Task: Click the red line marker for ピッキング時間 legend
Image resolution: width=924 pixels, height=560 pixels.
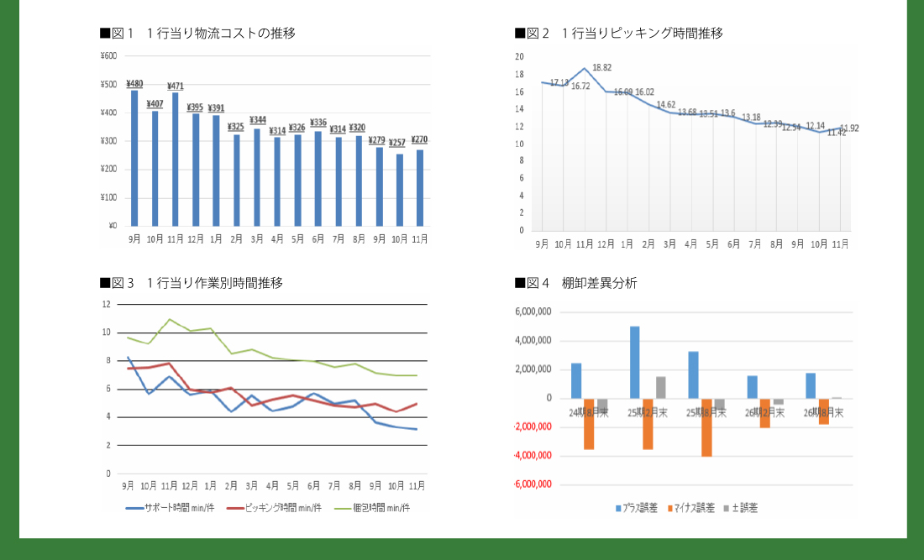Action: (236, 508)
